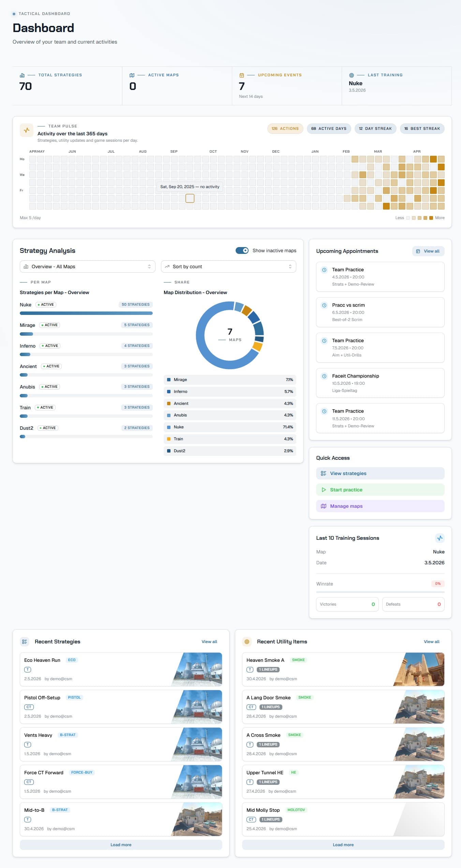Screen dimensions: 461x868
Task: Click the MOLOTOV tag on Mid Molly Stop
Action: click(296, 810)
